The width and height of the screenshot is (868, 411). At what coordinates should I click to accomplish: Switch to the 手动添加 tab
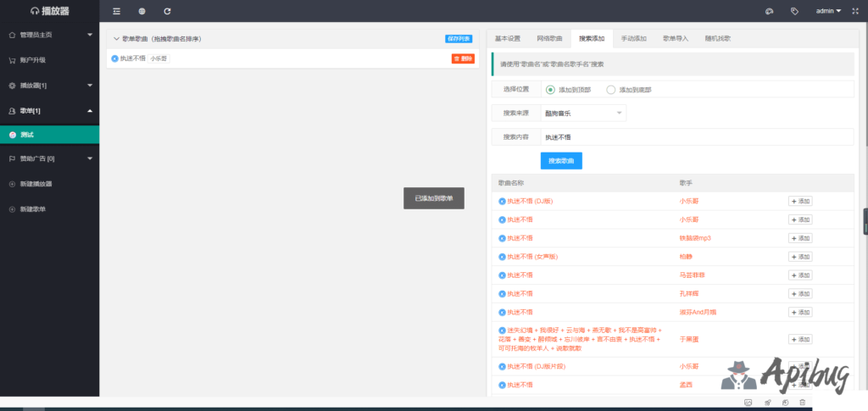click(633, 39)
